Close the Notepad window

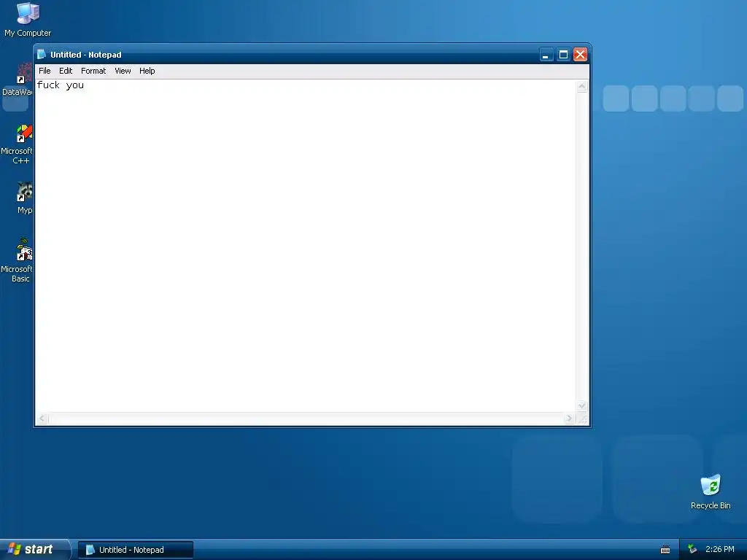(x=580, y=55)
